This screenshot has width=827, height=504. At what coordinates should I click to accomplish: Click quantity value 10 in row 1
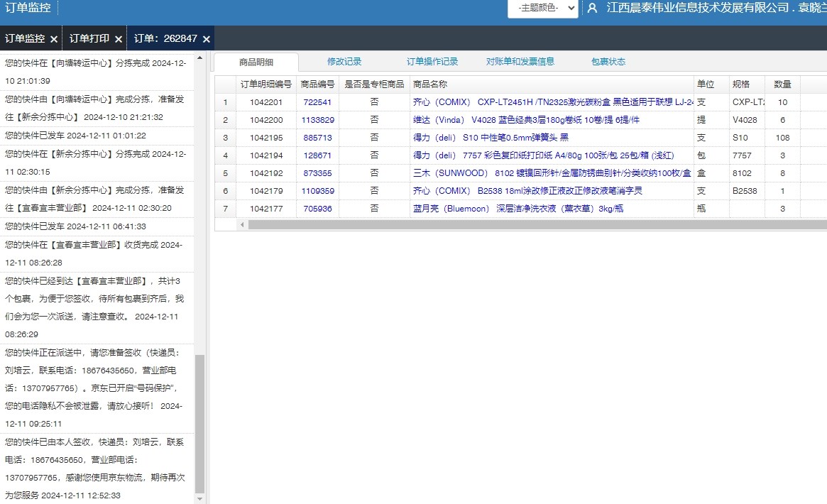click(783, 102)
